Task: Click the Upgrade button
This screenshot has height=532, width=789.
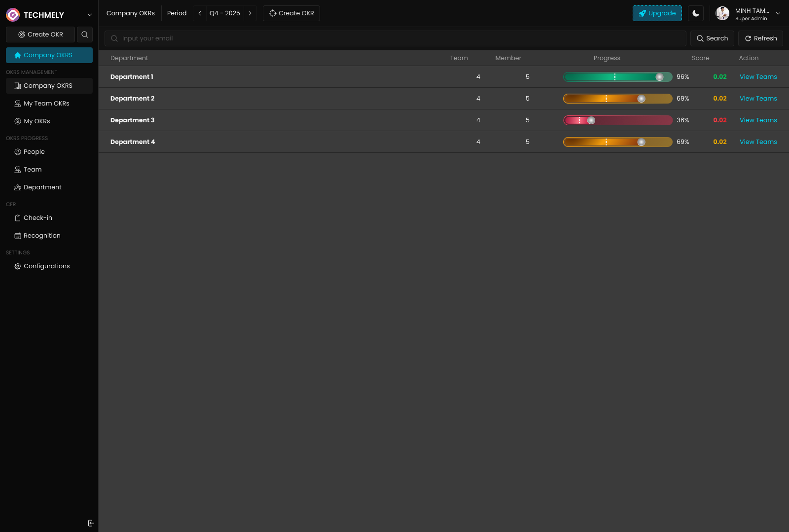Action: coord(657,13)
